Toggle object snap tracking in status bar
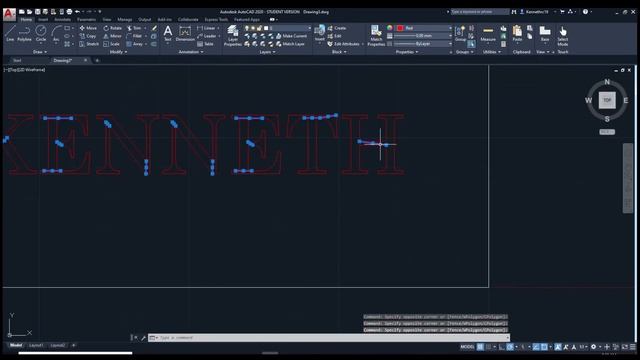The image size is (640, 360). click(x=536, y=347)
